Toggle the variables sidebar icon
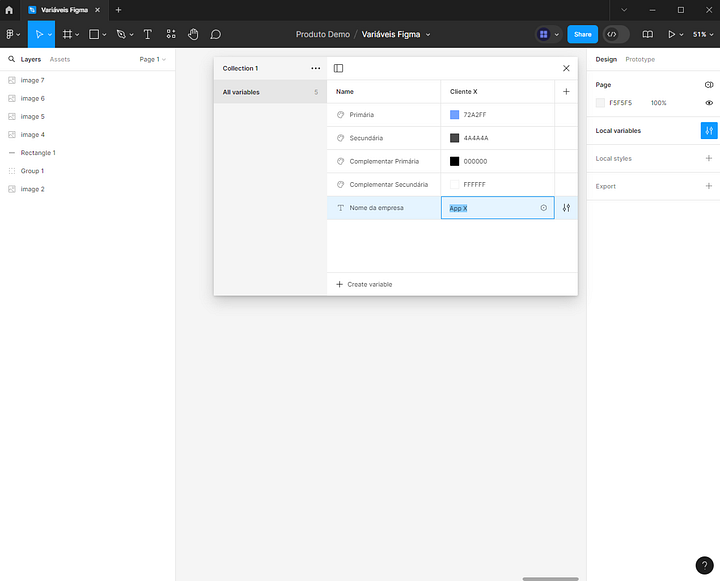 tap(338, 68)
